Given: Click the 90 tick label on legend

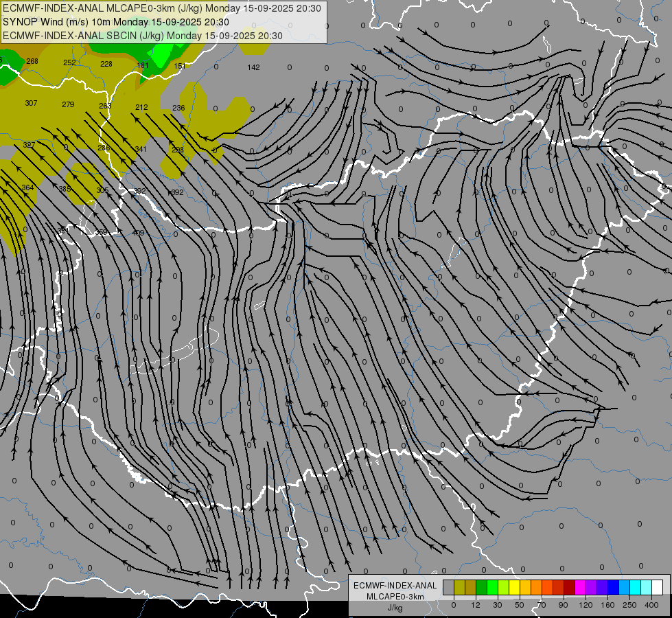Looking at the screenshot, I should coord(563,605).
